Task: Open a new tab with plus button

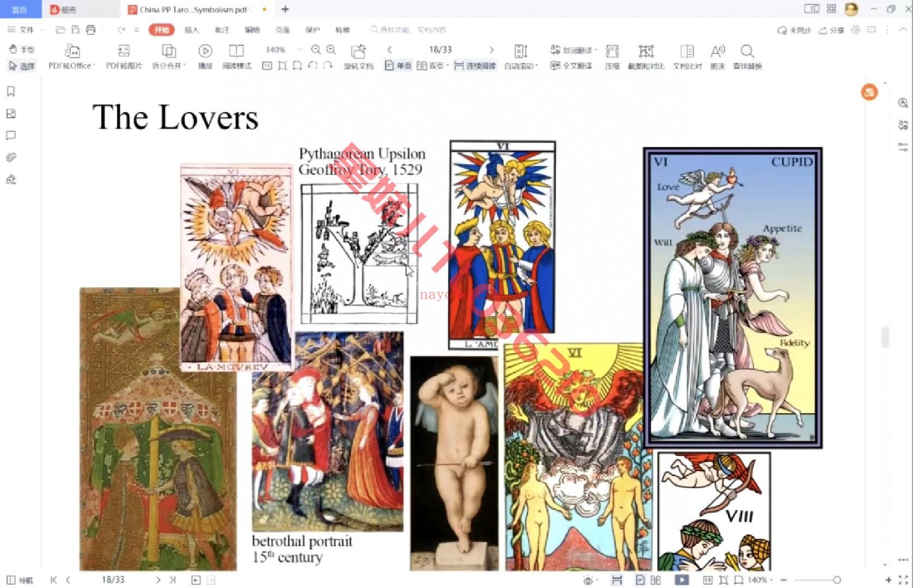Action: pos(285,9)
